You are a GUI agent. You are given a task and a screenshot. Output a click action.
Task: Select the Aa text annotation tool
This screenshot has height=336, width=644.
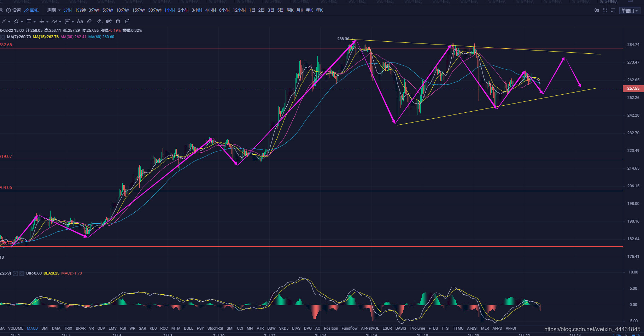tap(80, 21)
